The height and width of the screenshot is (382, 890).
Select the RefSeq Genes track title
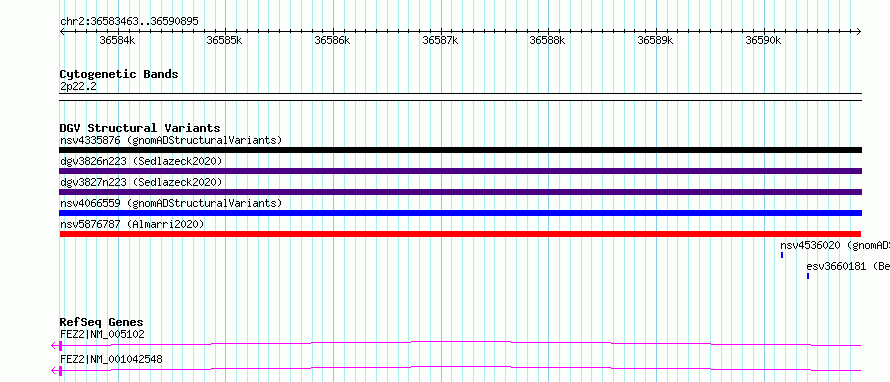tap(101, 322)
